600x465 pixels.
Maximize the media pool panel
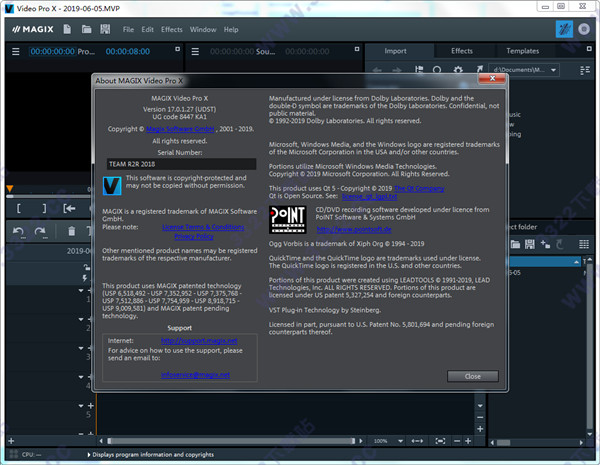[589, 49]
